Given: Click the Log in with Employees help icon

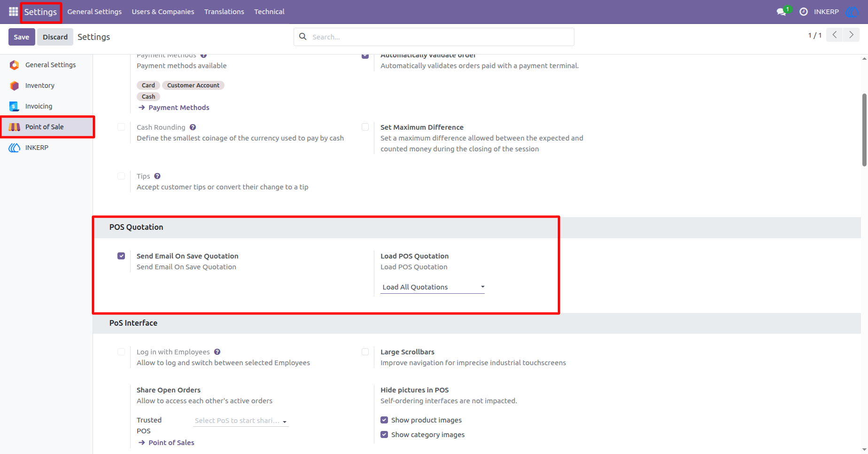Looking at the screenshot, I should click(217, 352).
